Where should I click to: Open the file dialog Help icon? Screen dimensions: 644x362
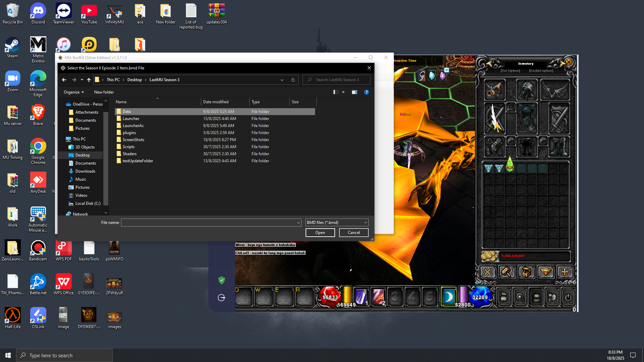[367, 92]
